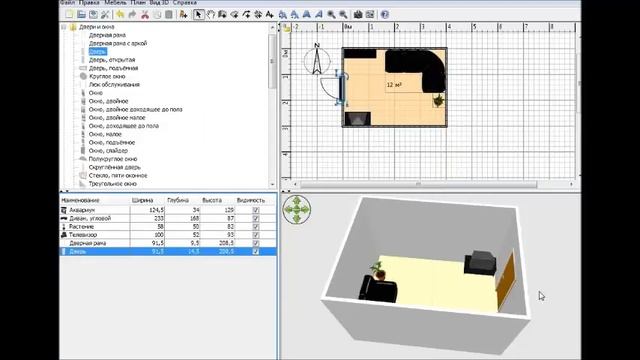
Task: Click the New home toolbar icon
Action: (x=69, y=15)
